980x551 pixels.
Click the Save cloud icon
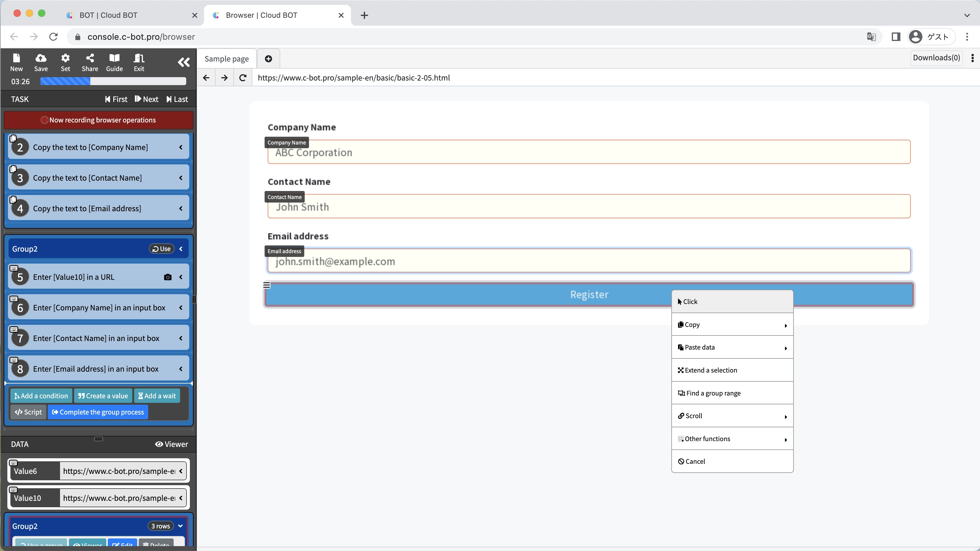pyautogui.click(x=41, y=62)
